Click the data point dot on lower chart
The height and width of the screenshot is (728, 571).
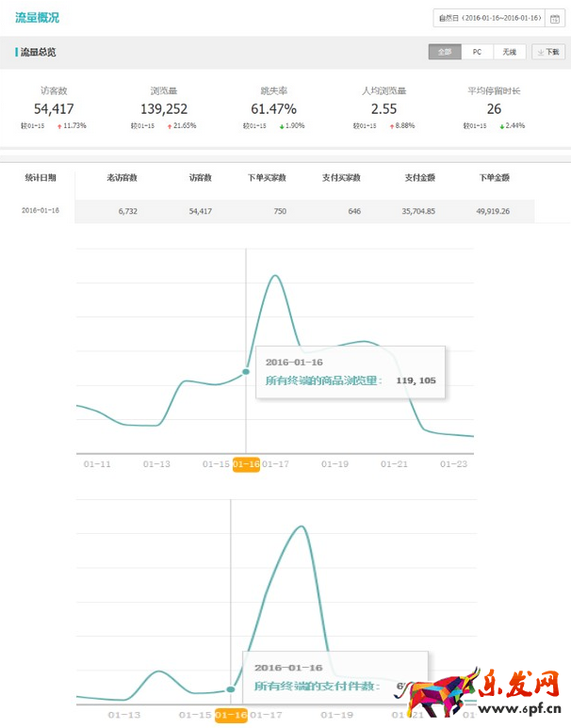click(x=231, y=690)
